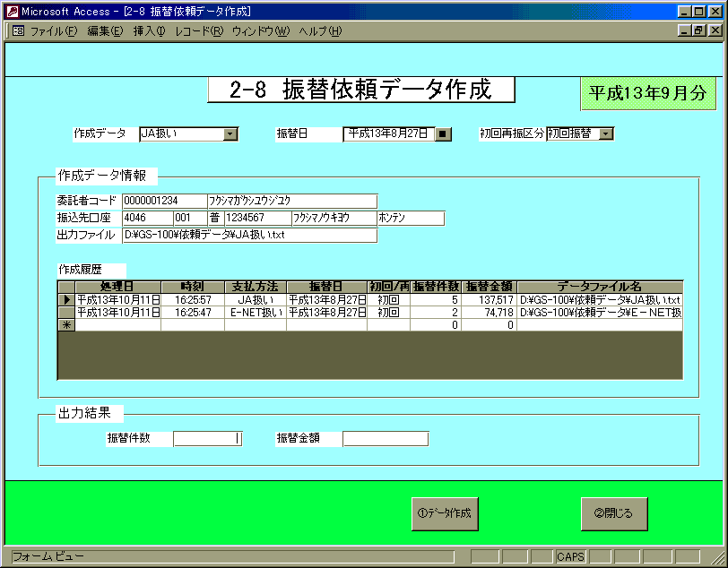The width and height of the screenshot is (728, 568).
Task: Click the E-NET扱い cell in history table
Action: [x=256, y=313]
